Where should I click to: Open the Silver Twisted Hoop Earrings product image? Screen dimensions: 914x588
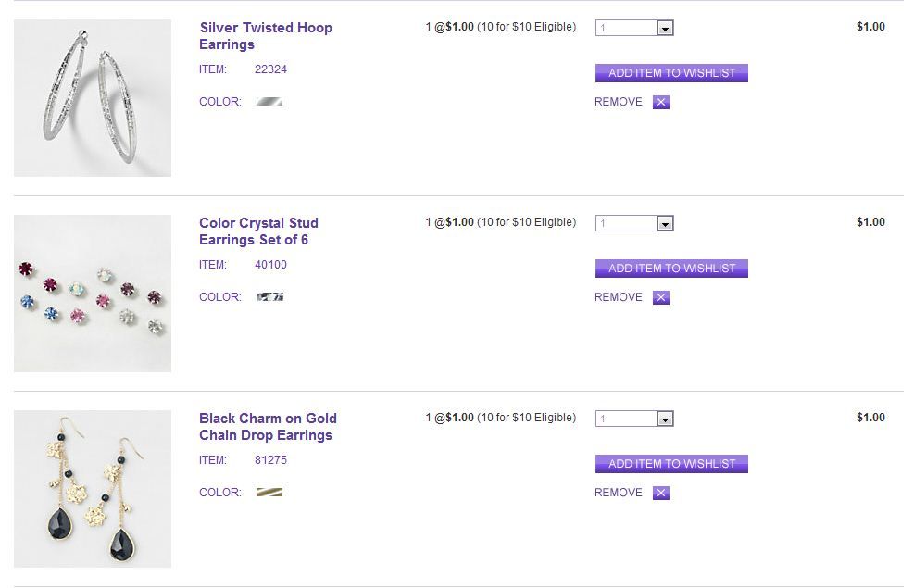pos(93,98)
